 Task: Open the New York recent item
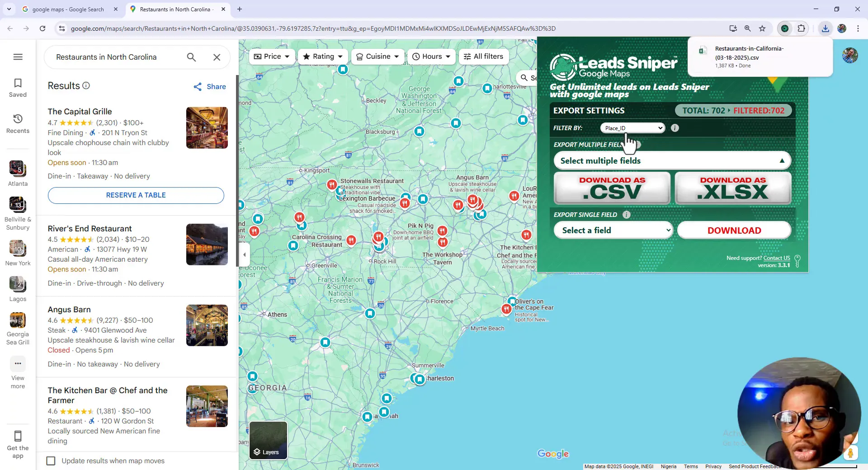(x=18, y=253)
